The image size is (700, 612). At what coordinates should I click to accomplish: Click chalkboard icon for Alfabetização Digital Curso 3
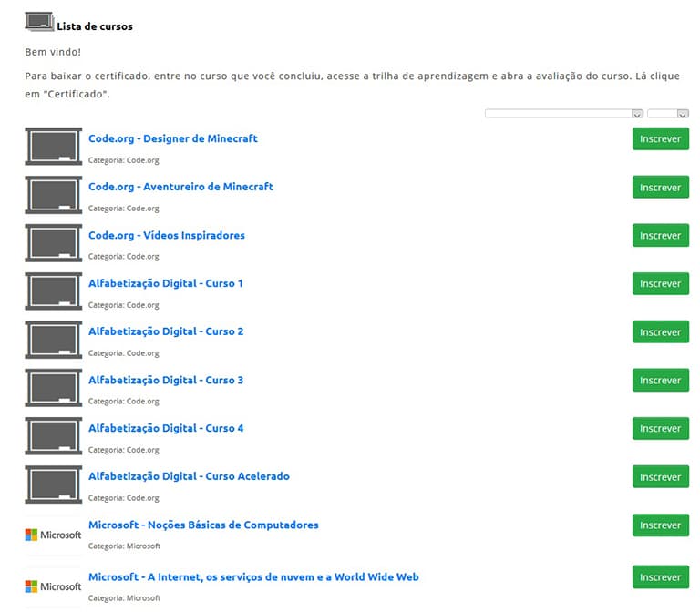pyautogui.click(x=54, y=387)
